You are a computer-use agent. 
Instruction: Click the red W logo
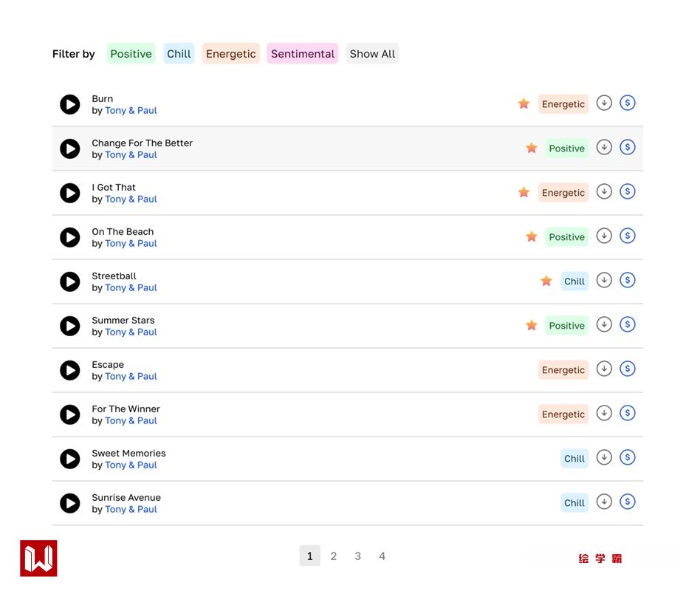tap(38, 558)
